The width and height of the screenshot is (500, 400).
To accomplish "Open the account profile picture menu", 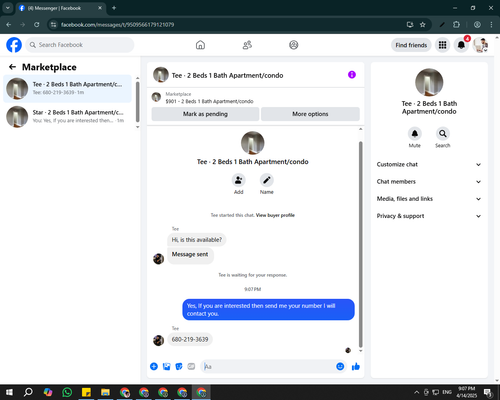I will click(480, 45).
